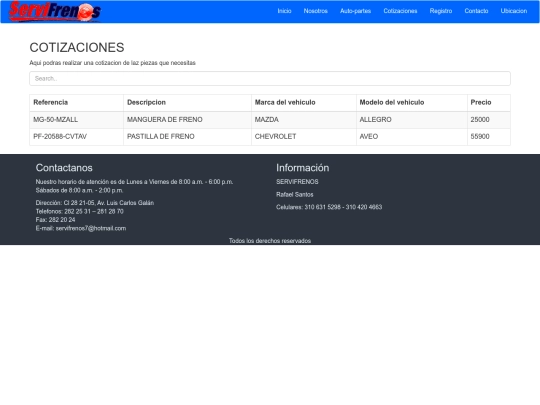Click the Descripcion column header
This screenshot has width=540, height=405.
click(x=187, y=103)
